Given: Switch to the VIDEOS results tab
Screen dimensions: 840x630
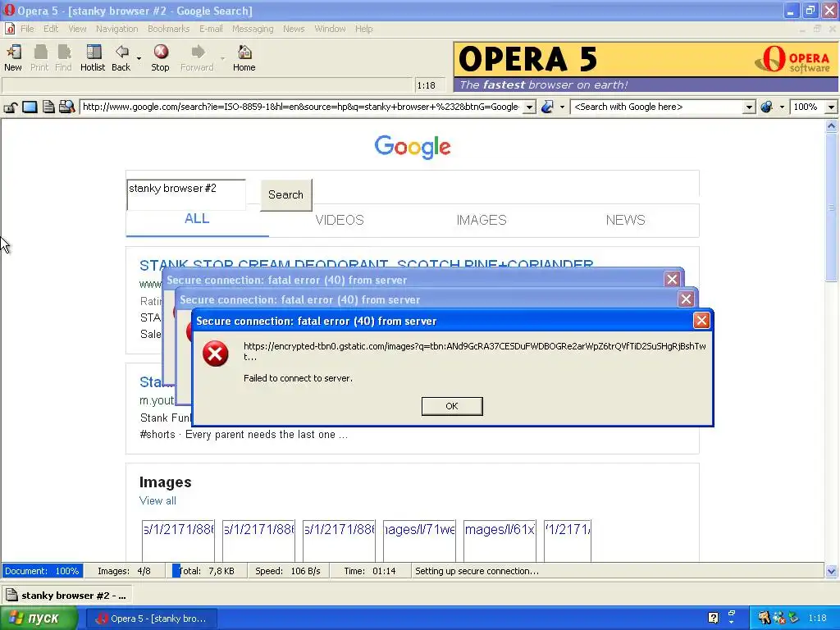Looking at the screenshot, I should (340, 220).
